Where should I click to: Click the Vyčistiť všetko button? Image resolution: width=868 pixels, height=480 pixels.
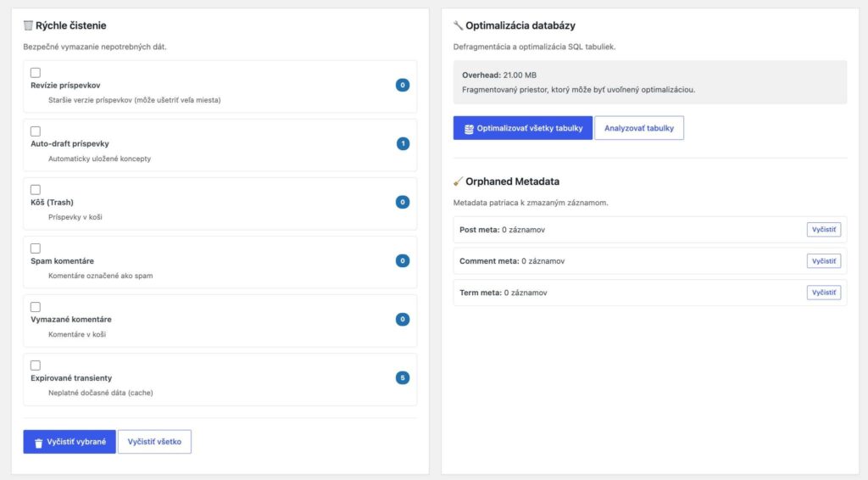tap(154, 442)
